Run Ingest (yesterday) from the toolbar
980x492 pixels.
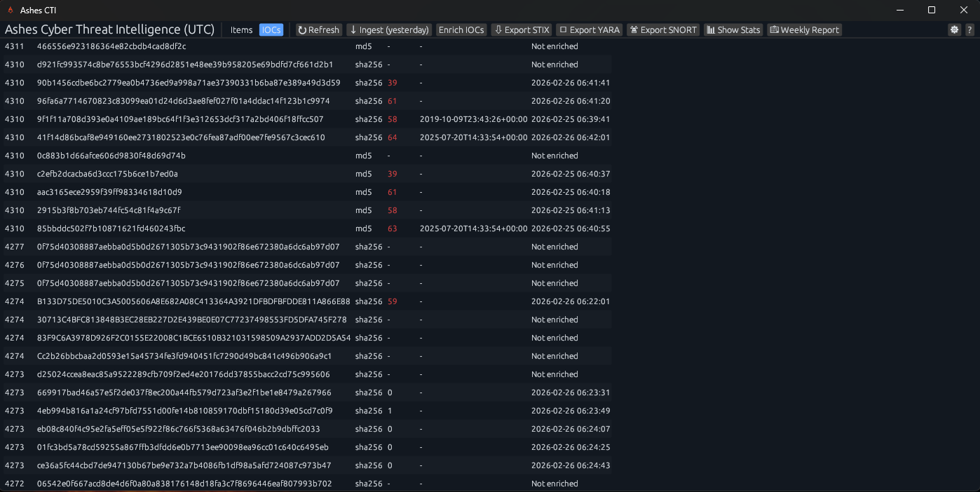[x=388, y=30]
